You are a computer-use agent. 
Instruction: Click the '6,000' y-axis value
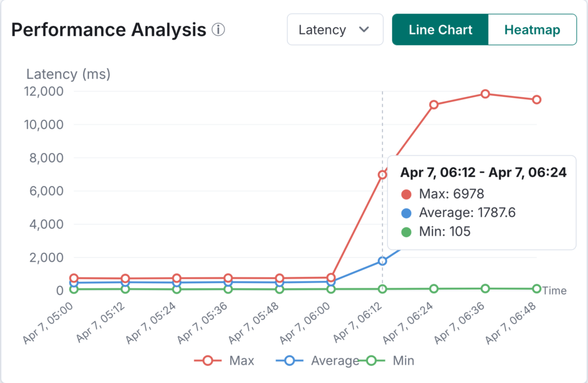[47, 191]
